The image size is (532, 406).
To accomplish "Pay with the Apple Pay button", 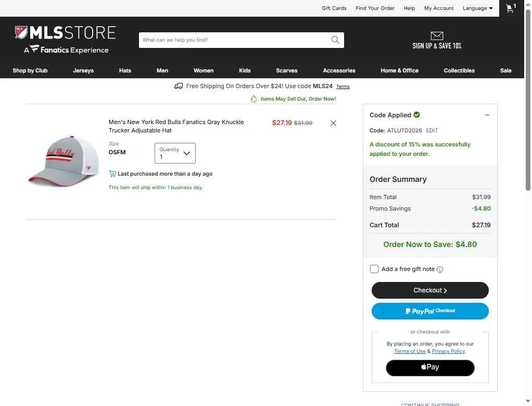I will coord(430,367).
